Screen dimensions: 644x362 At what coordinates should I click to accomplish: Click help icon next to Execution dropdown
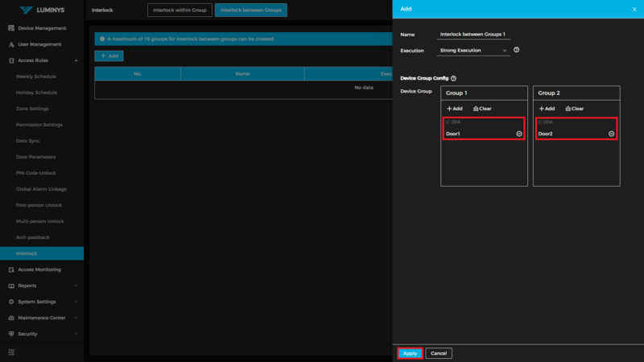[516, 50]
